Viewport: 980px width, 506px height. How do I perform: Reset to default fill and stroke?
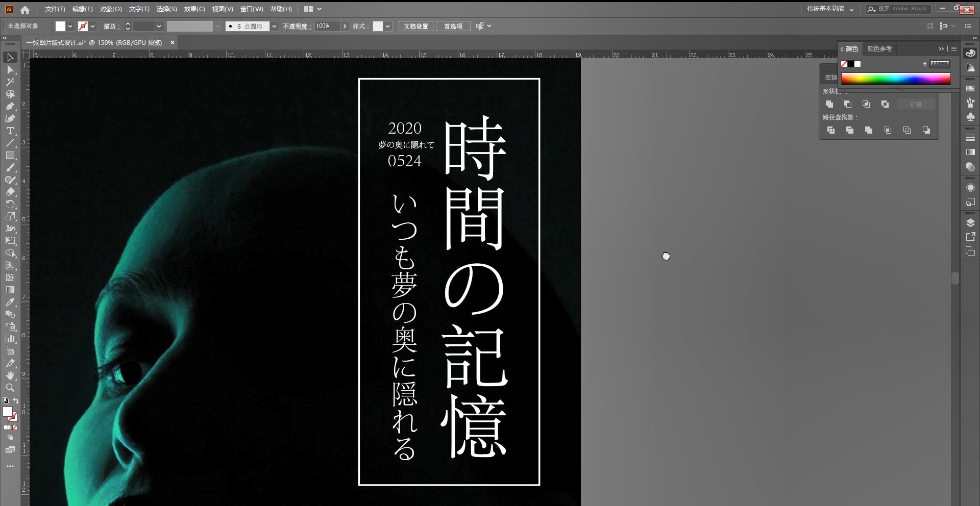[x=5, y=401]
